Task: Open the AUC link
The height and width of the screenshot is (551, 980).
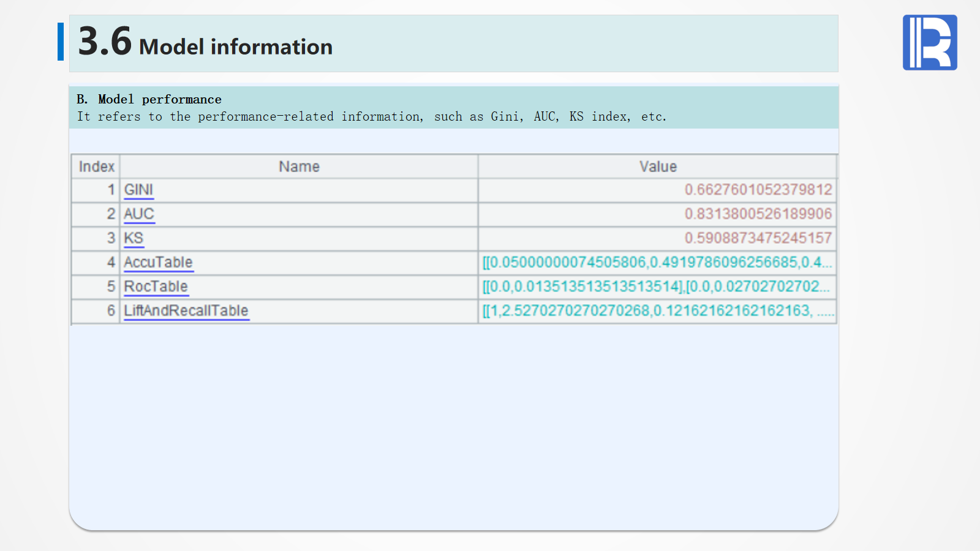Action: click(x=139, y=214)
